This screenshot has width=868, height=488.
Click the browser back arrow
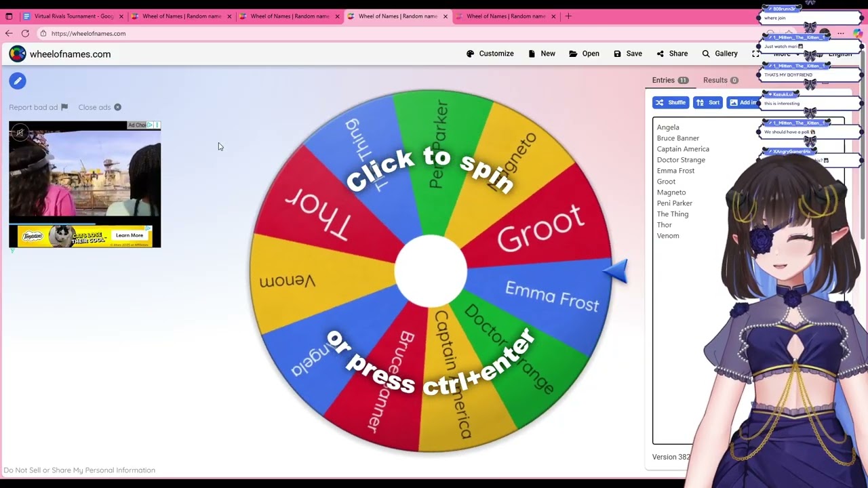click(9, 33)
